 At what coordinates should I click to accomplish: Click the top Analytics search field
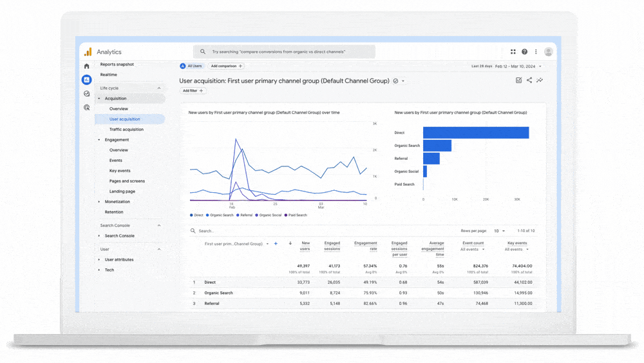(x=284, y=52)
